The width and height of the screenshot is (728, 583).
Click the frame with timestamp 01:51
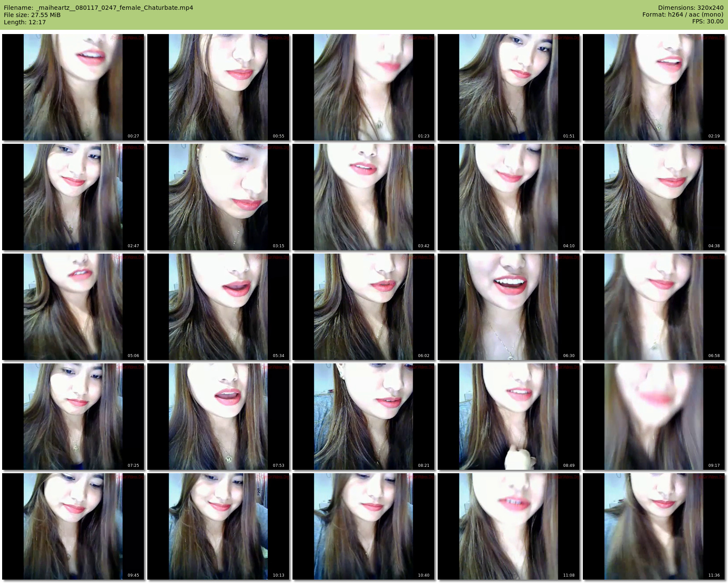[508, 87]
